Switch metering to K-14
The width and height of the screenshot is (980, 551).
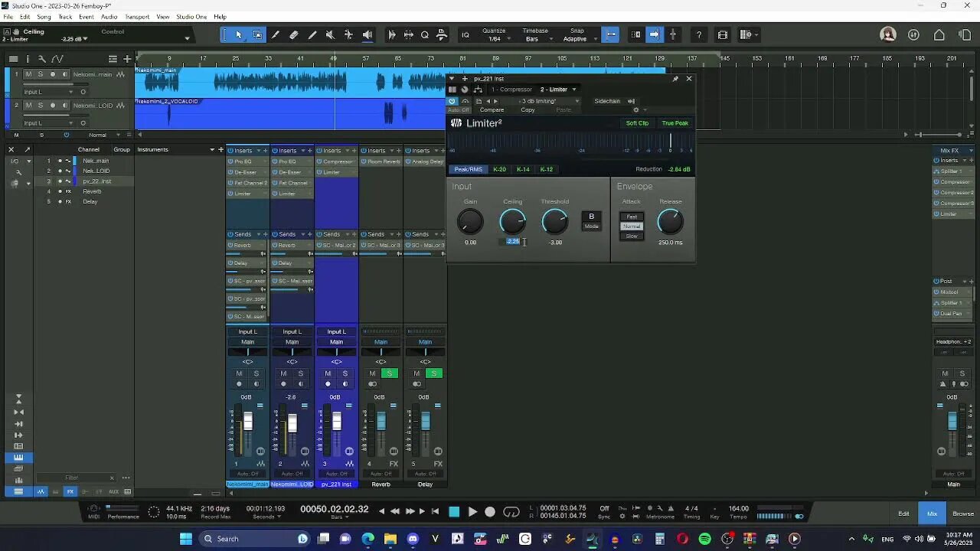point(523,169)
